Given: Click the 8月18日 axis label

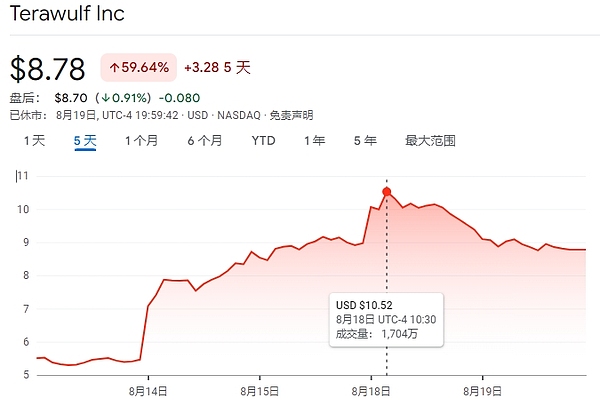Looking at the screenshot, I should click(x=371, y=391).
